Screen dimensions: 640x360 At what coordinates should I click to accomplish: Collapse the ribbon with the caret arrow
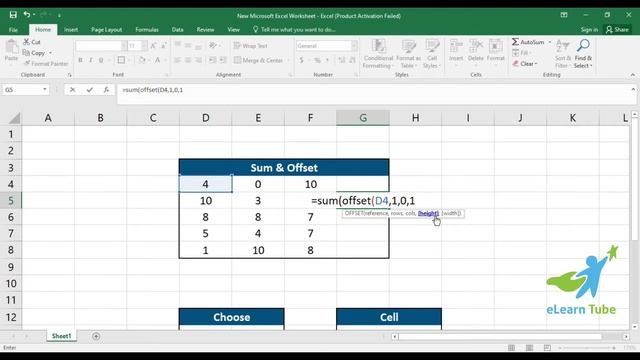633,75
